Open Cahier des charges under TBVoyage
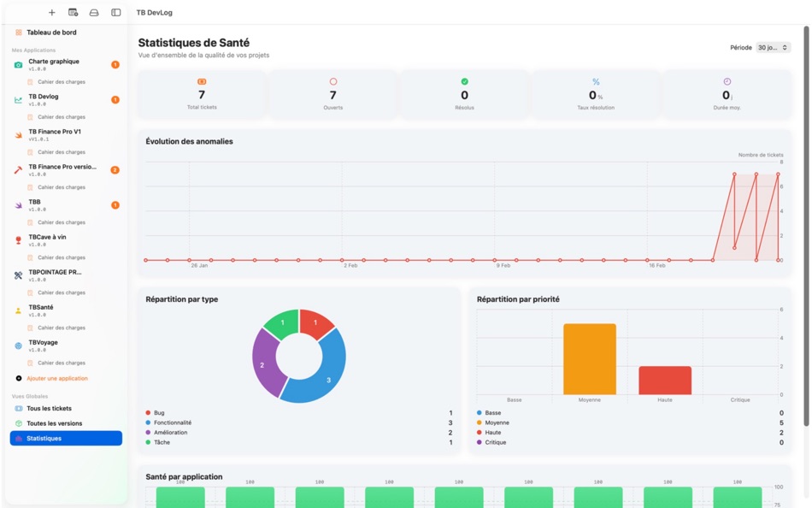This screenshot has height=508, width=812. [61, 363]
